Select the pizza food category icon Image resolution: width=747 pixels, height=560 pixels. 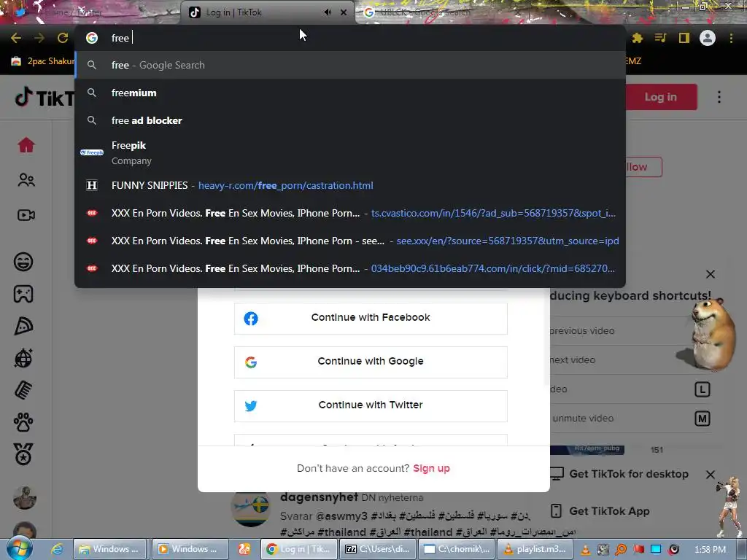click(x=23, y=326)
